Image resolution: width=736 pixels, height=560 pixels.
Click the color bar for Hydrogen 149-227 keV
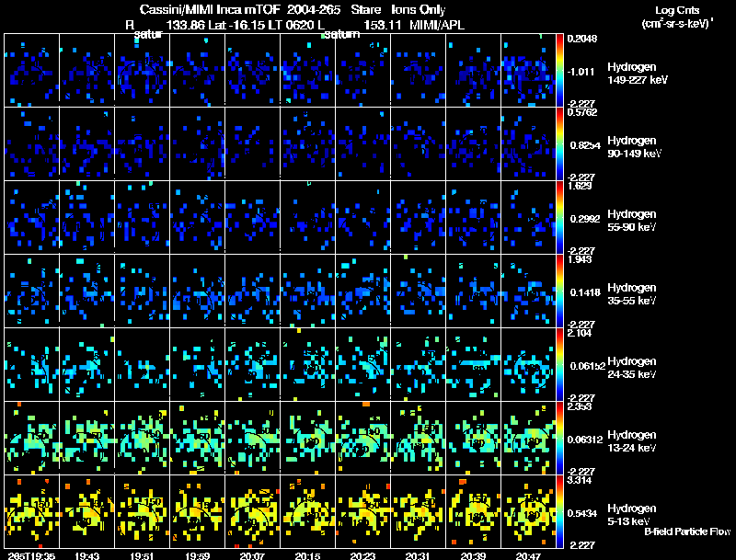click(x=559, y=71)
